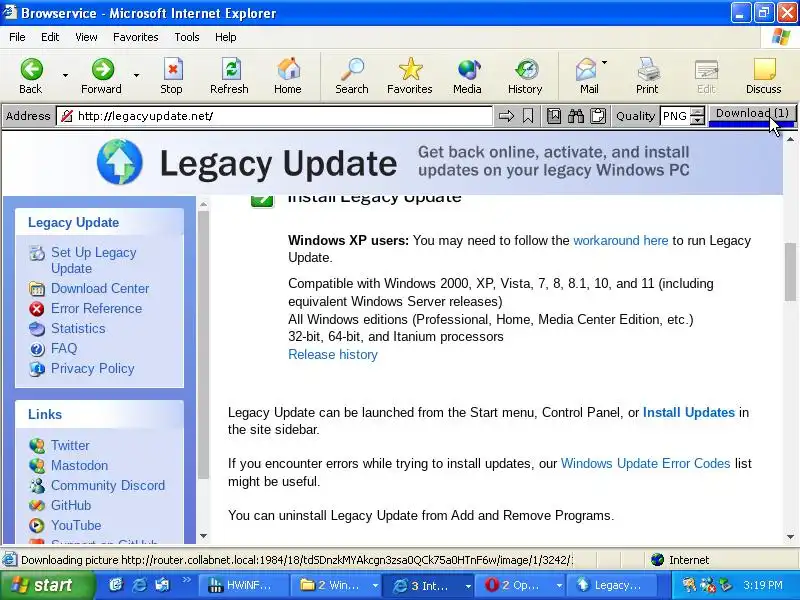Open the Community Discord link
Viewport: 800px width, 600px height.
pyautogui.click(x=108, y=485)
